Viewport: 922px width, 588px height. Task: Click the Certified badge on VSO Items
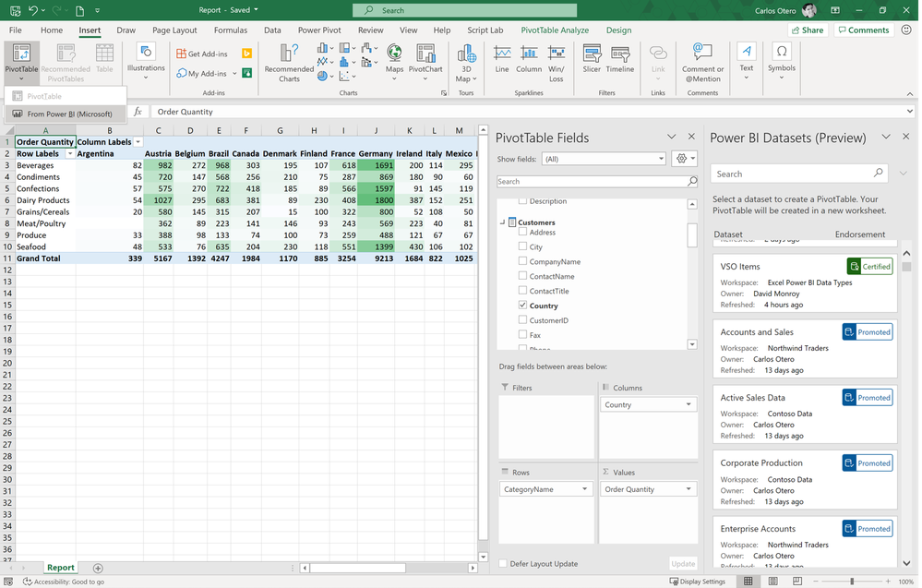point(869,267)
